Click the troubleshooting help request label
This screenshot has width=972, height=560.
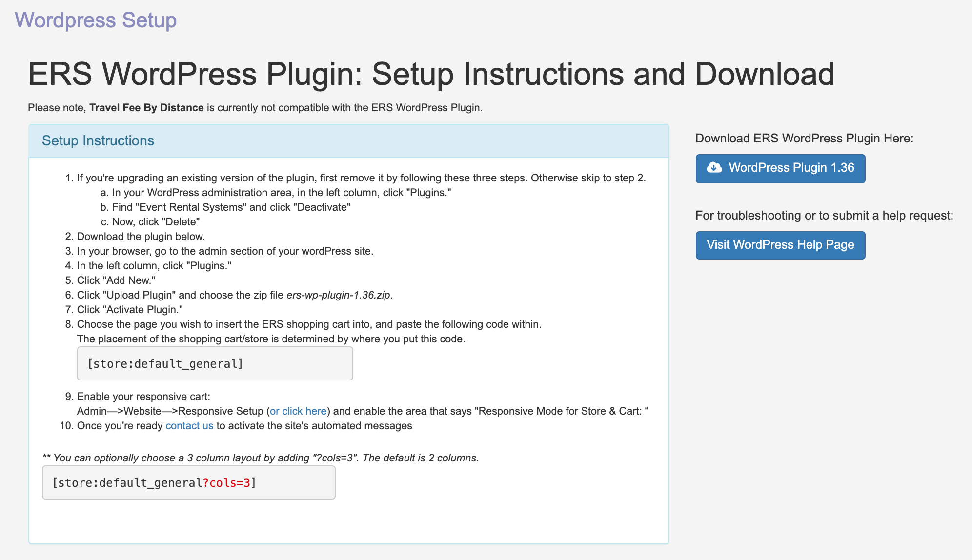(824, 216)
